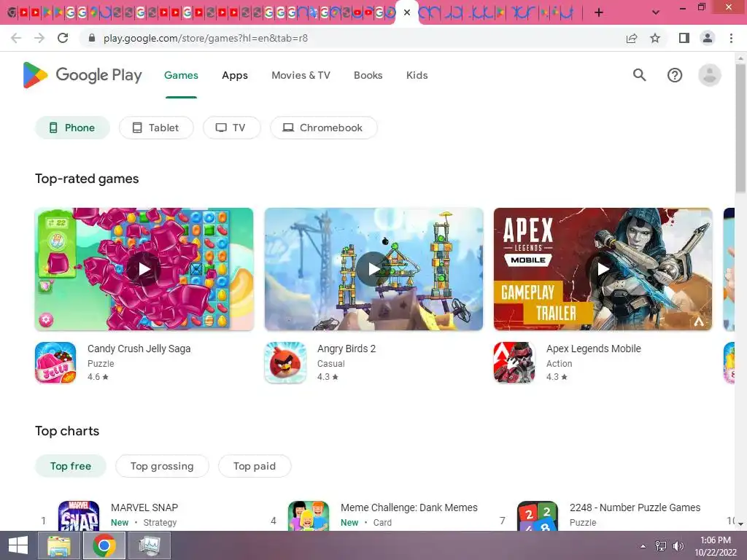Open the MARVEL SNAP title link
The height and width of the screenshot is (560, 747).
144,507
